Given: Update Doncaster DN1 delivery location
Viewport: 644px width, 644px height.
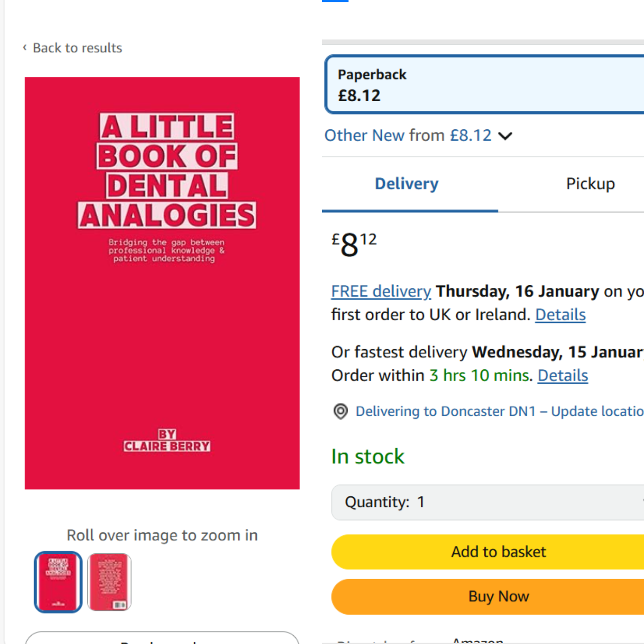Looking at the screenshot, I should 499,411.
